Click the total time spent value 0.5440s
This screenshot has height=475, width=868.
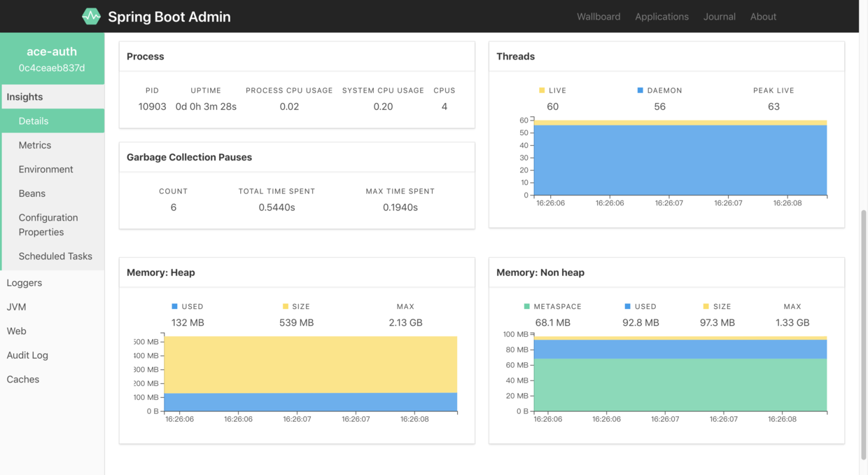(x=276, y=207)
